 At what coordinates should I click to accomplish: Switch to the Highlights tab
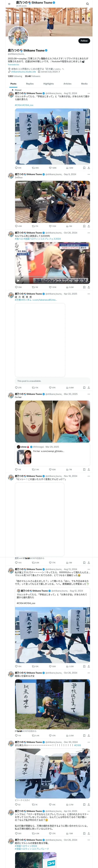click(48, 84)
